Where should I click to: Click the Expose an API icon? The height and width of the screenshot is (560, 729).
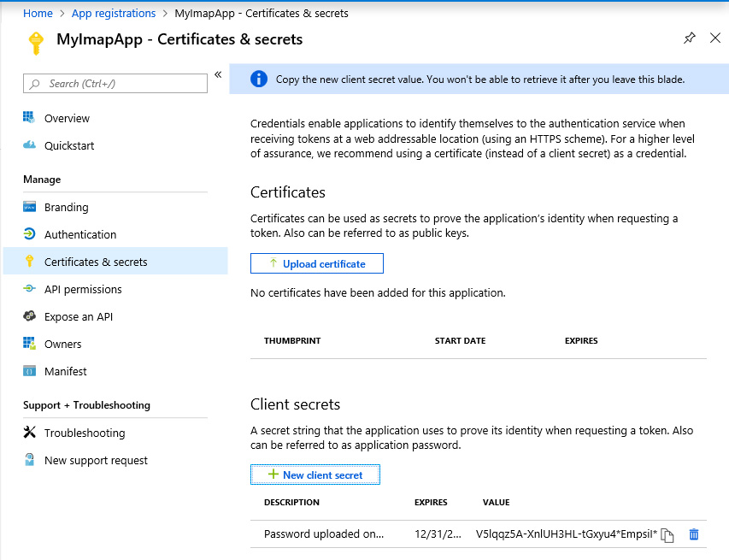[29, 316]
